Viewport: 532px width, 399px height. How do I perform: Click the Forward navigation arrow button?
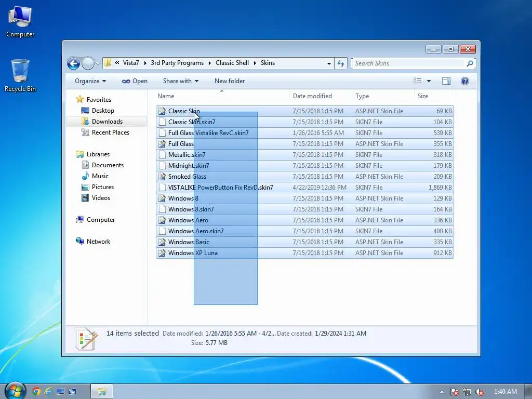coord(88,63)
